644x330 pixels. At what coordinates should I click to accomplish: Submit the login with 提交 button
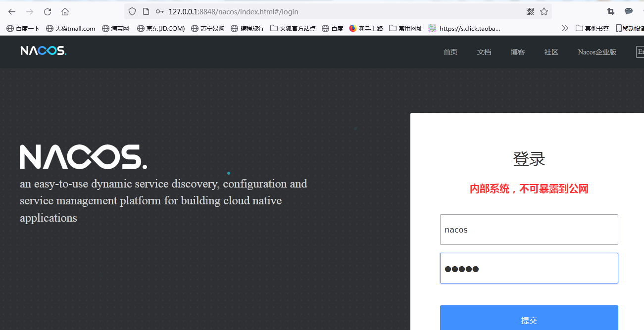[x=529, y=318]
